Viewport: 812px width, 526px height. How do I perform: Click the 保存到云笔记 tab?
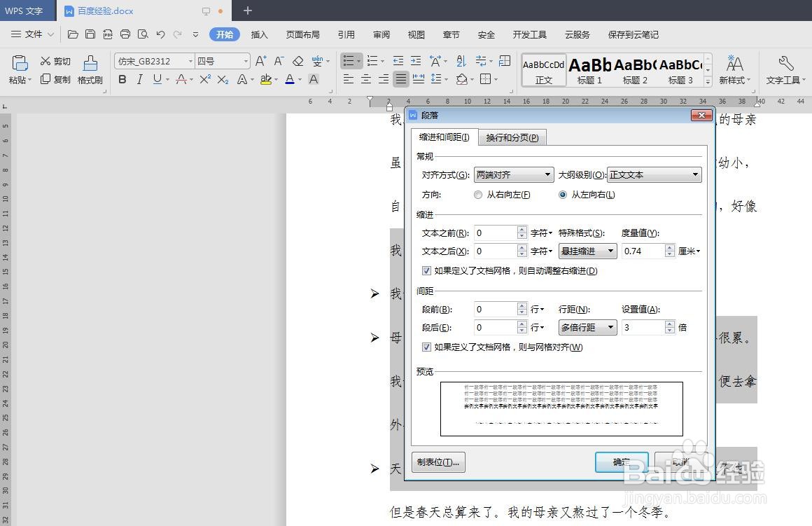click(633, 35)
